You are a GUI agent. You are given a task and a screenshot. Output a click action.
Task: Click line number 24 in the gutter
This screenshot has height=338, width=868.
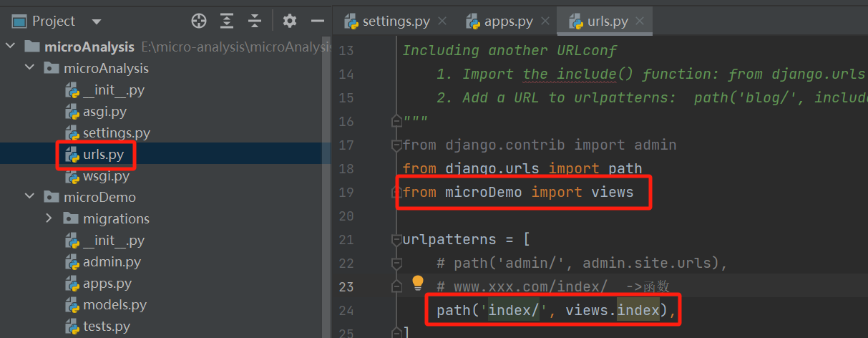[346, 311]
